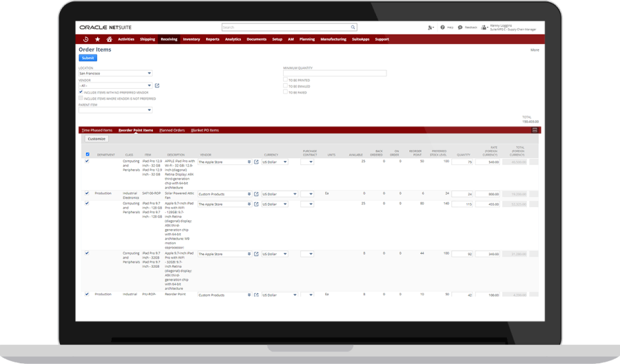Open vendor link in iPad Pro 9.7 128 GB row
Screen dimensions: 620x364
coord(256,204)
